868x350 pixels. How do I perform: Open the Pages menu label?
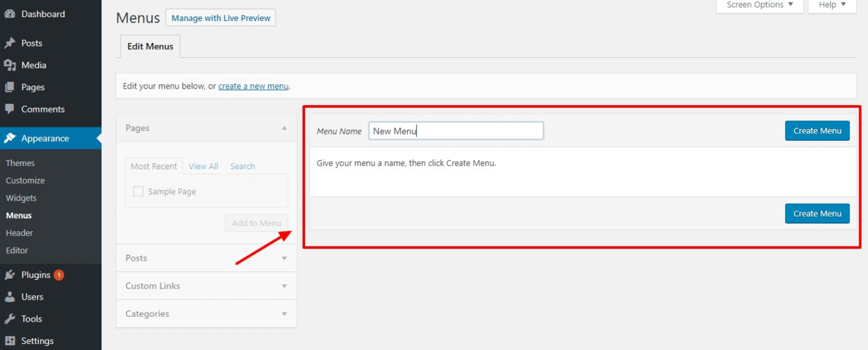click(x=33, y=87)
